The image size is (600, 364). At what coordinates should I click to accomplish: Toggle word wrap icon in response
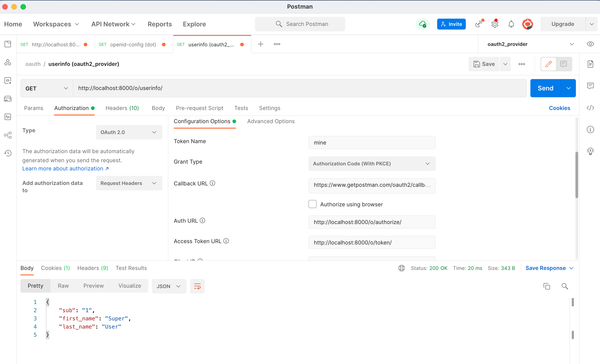(x=197, y=286)
